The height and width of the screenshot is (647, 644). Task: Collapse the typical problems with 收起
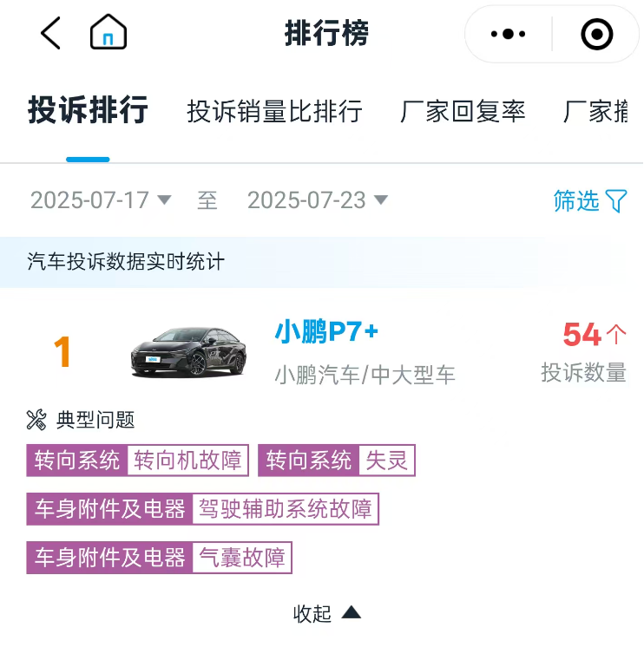(x=326, y=613)
